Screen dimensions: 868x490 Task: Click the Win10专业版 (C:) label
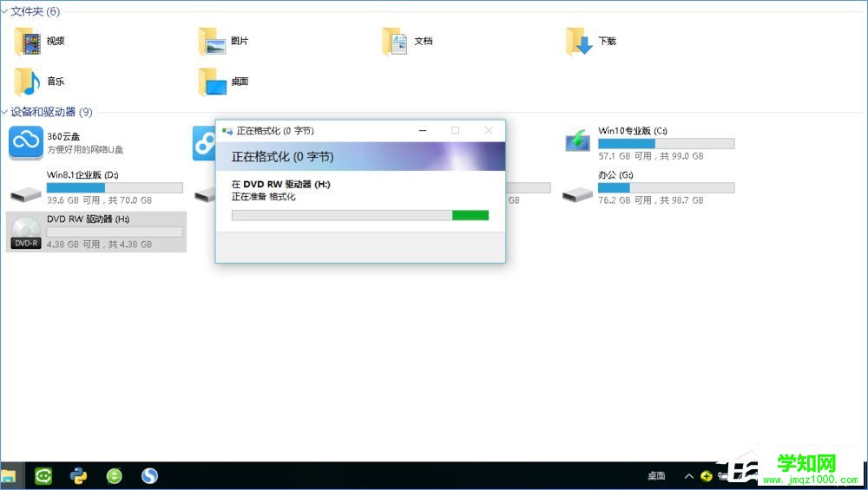pyautogui.click(x=633, y=131)
